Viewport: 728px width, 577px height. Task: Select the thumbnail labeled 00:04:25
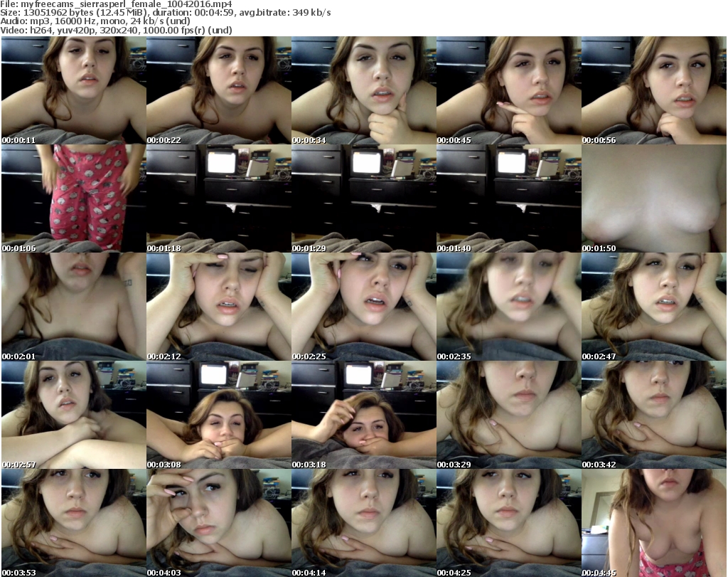(x=508, y=523)
